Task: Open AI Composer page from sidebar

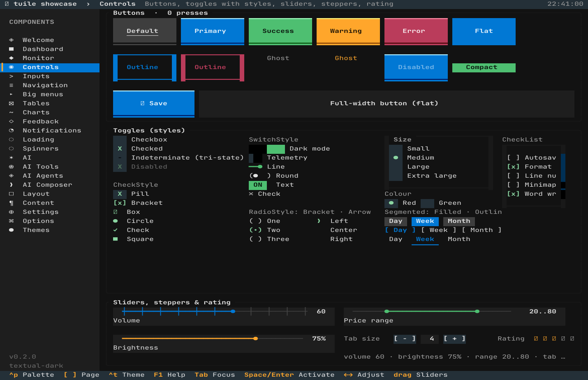Action: click(x=50, y=185)
